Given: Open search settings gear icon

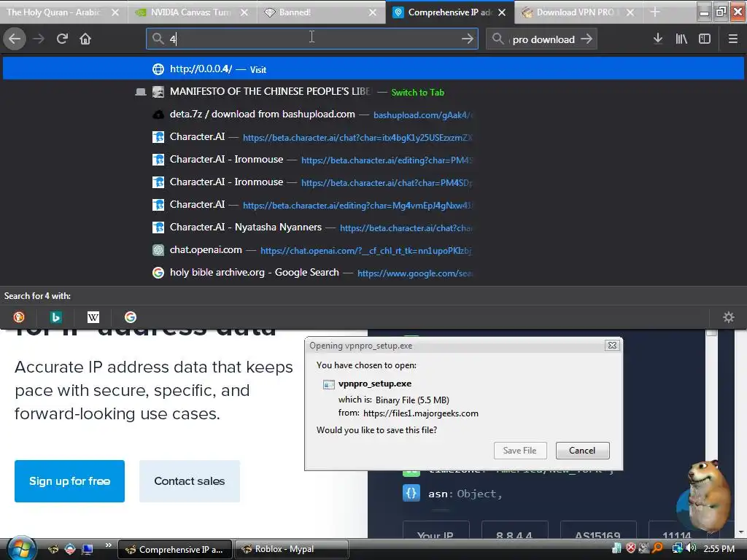Looking at the screenshot, I should (x=729, y=317).
